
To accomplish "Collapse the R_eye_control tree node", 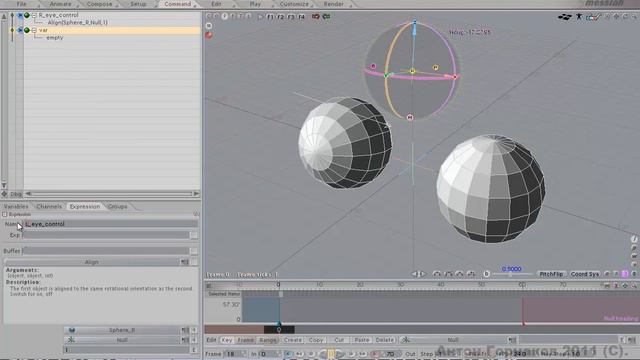I will coord(34,15).
